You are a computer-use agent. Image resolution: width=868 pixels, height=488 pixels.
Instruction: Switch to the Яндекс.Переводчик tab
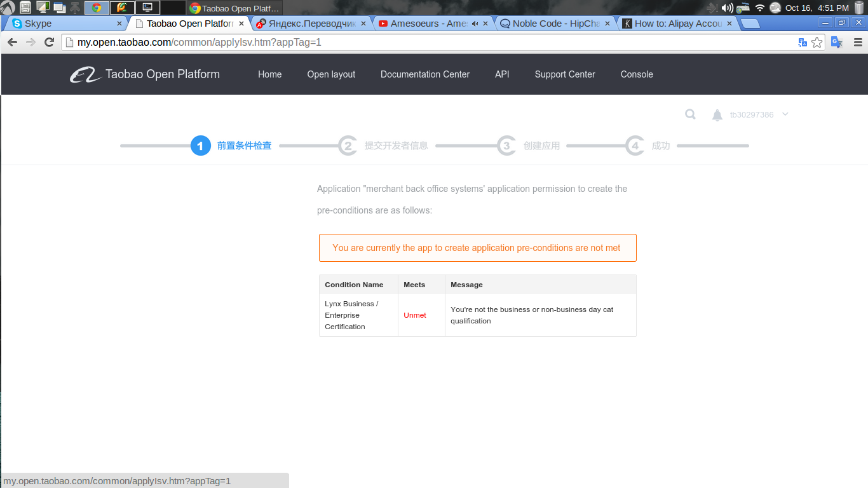pyautogui.click(x=312, y=24)
